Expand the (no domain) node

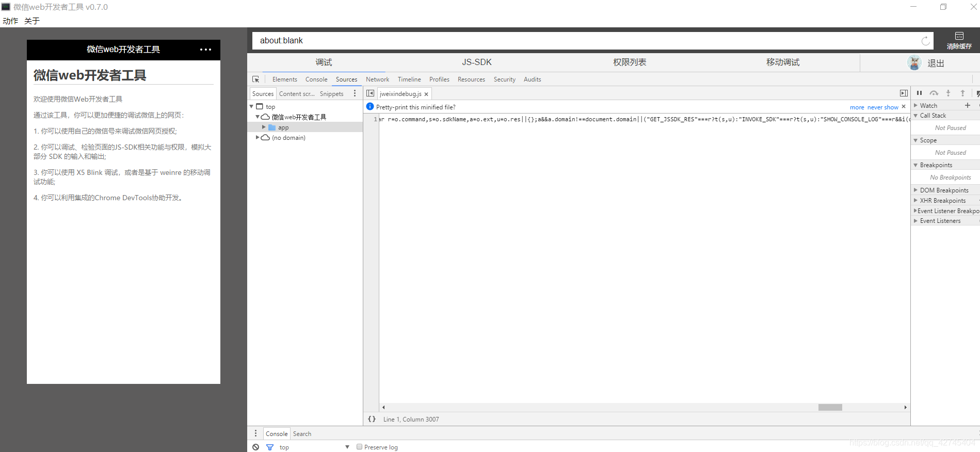pos(258,137)
